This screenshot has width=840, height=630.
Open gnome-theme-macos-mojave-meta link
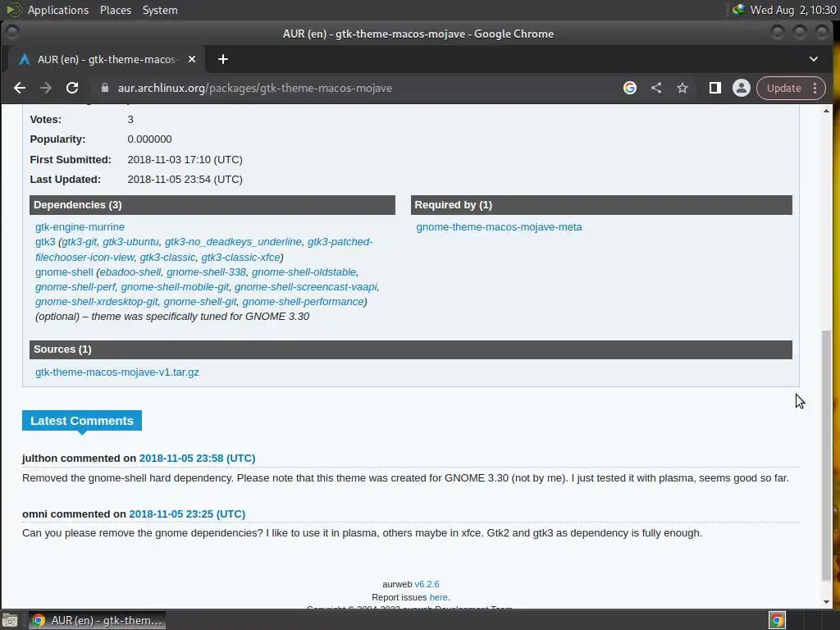pos(499,227)
